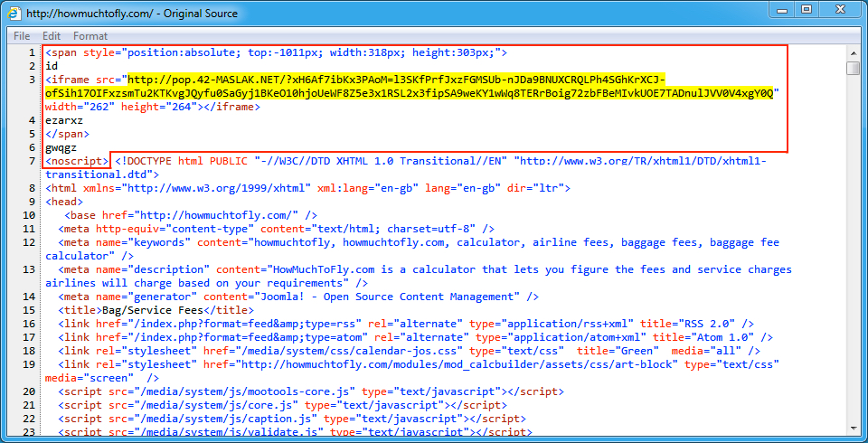The image size is (868, 443).
Task: Click line number 19 in the gutter
Action: coord(29,364)
